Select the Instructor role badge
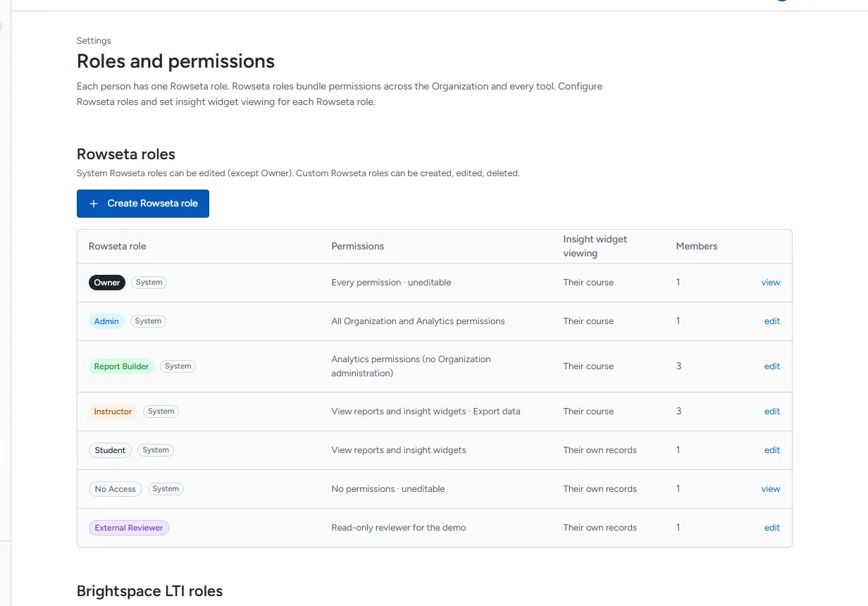Image resolution: width=868 pixels, height=606 pixels. click(x=113, y=412)
